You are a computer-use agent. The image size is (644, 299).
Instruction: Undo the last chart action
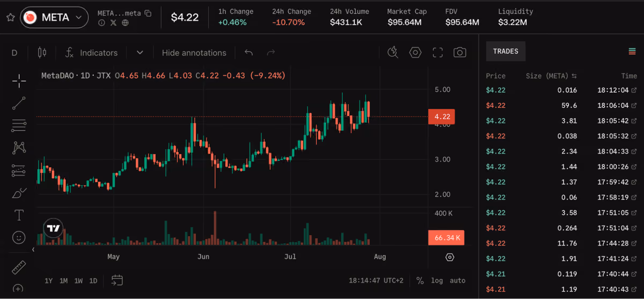(x=248, y=53)
